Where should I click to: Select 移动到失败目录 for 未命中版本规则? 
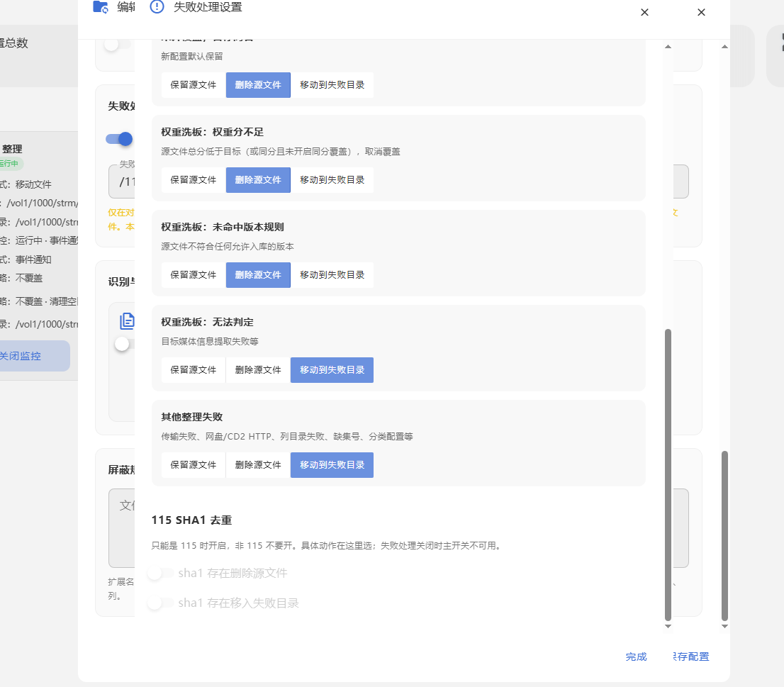pyautogui.click(x=332, y=275)
